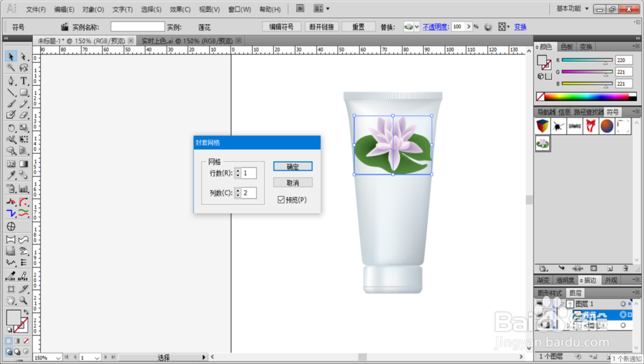The width and height of the screenshot is (644, 364).
Task: Click the color spectrum bar in 颜色 panel
Action: pyautogui.click(x=587, y=97)
